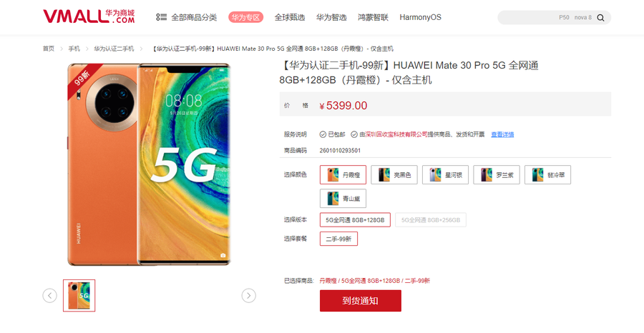The image size is (644, 333).
Task: Select version 5G全网通 8GB+128GB
Action: [355, 220]
